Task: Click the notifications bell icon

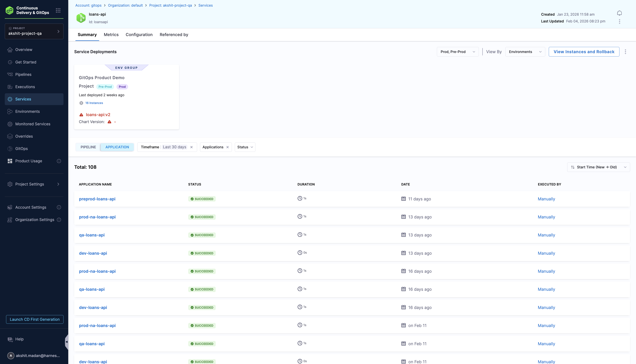Action: [619, 13]
